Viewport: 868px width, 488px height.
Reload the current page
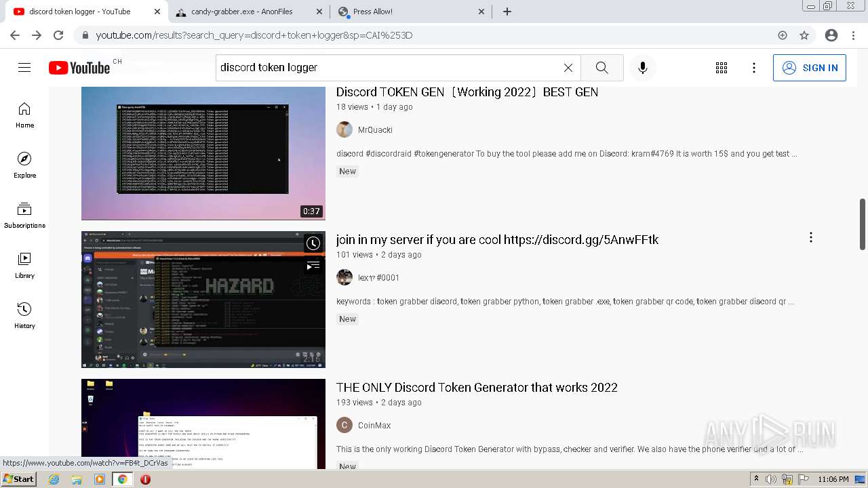click(58, 35)
